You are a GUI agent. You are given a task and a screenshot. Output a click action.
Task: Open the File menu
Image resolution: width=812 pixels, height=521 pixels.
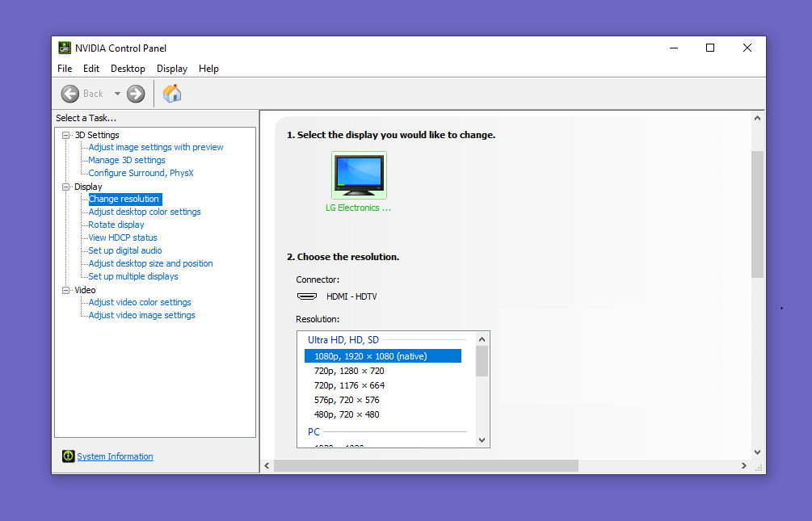tap(65, 69)
